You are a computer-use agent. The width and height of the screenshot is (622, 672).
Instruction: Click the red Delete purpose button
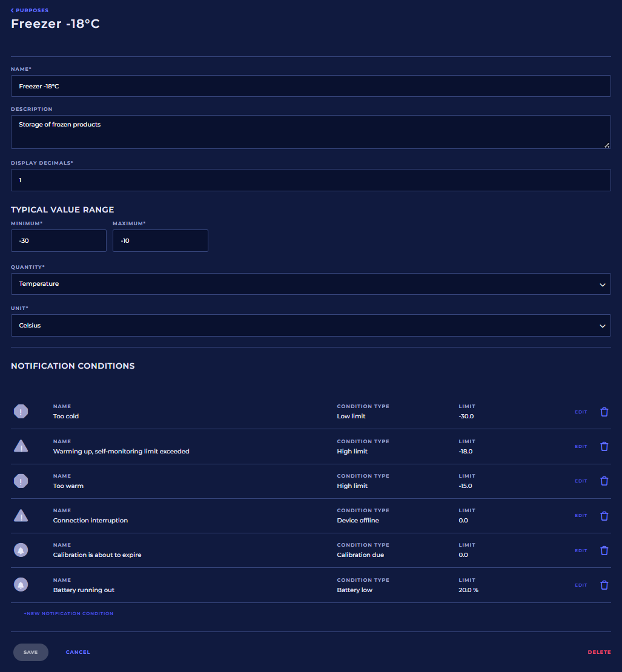[x=599, y=652]
